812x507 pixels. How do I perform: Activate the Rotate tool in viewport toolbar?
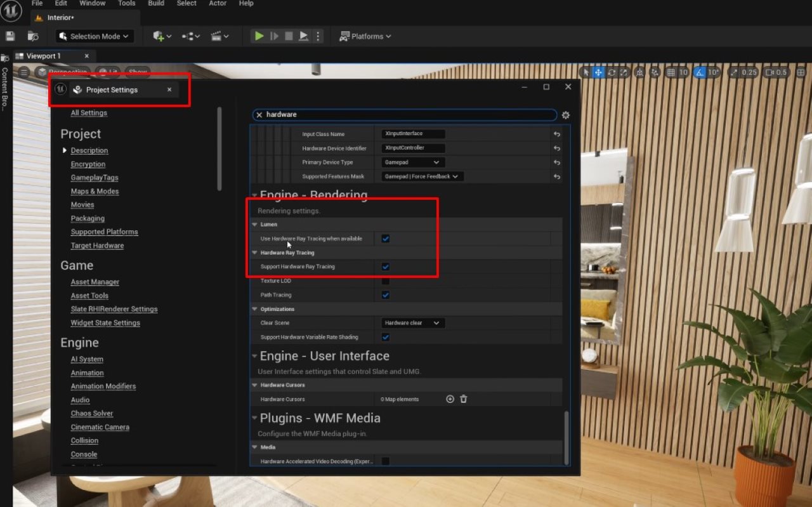tap(612, 72)
